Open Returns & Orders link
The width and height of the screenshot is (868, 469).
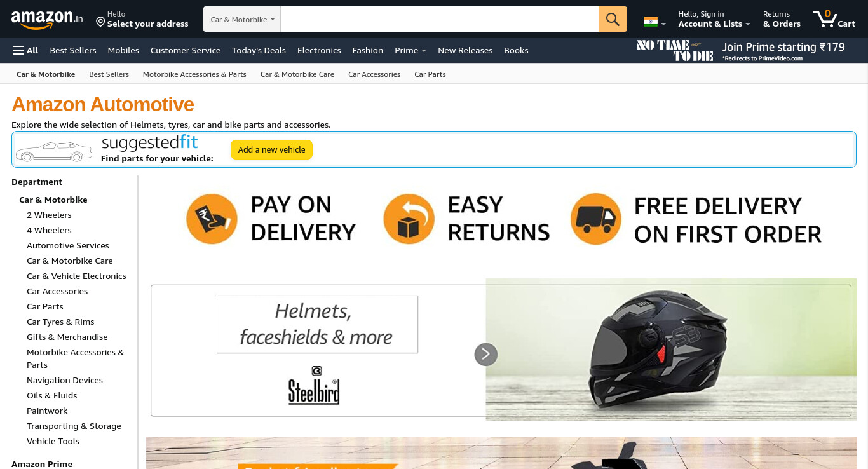click(782, 19)
